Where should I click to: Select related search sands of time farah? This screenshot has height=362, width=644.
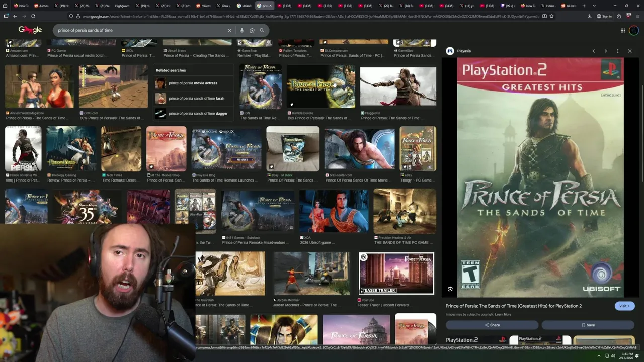tap(193, 98)
